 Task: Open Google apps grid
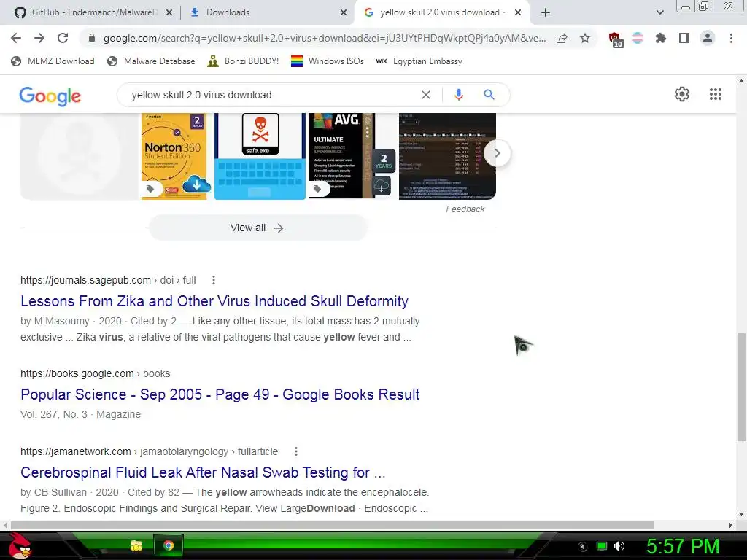pos(716,94)
